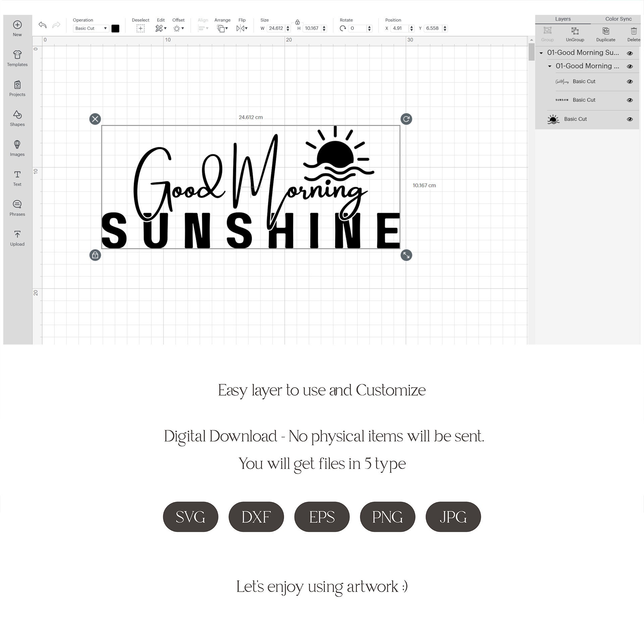The width and height of the screenshot is (644, 644).
Task: Hide the 01-Good Morning Su group
Action: [x=630, y=53]
